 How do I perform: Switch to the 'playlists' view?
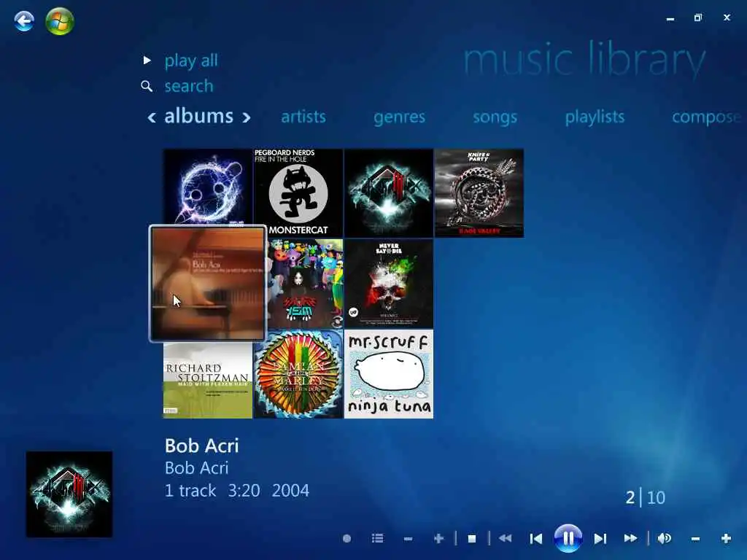pyautogui.click(x=595, y=117)
